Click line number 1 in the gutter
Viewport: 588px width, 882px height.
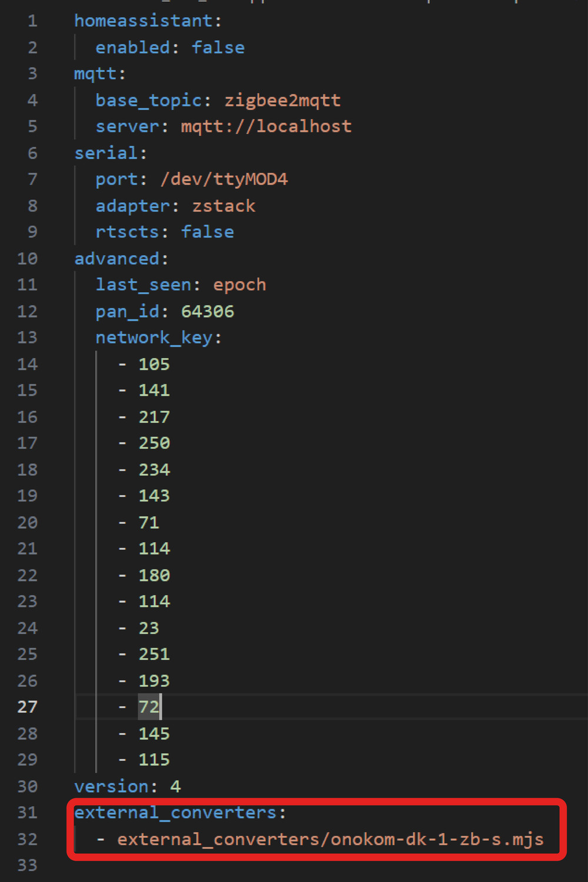[32, 21]
